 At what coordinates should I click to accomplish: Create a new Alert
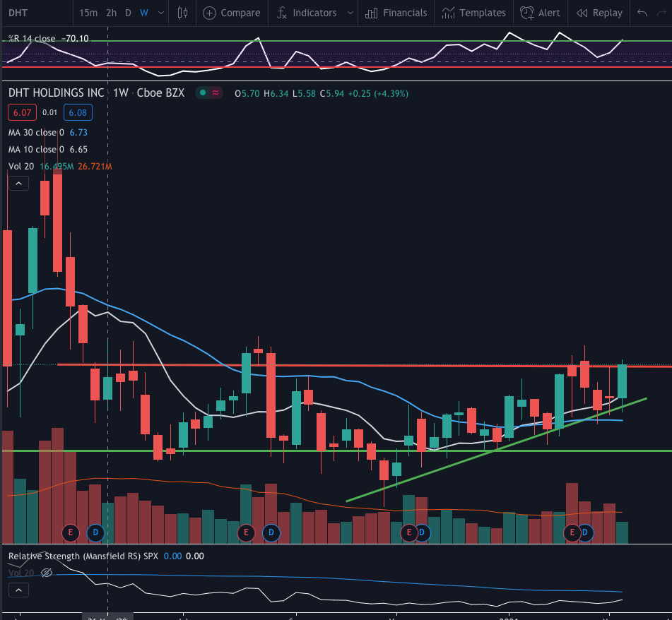pyautogui.click(x=540, y=13)
